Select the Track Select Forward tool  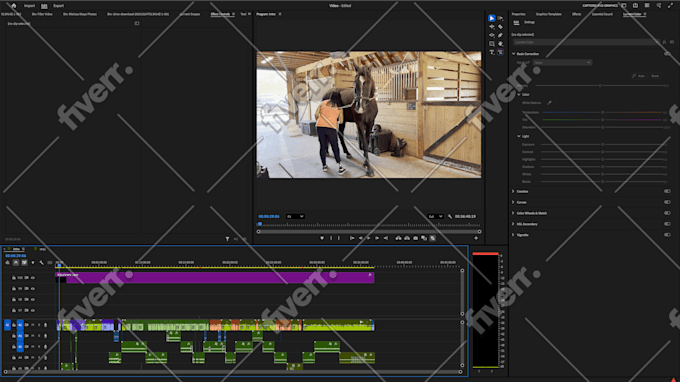[x=500, y=18]
